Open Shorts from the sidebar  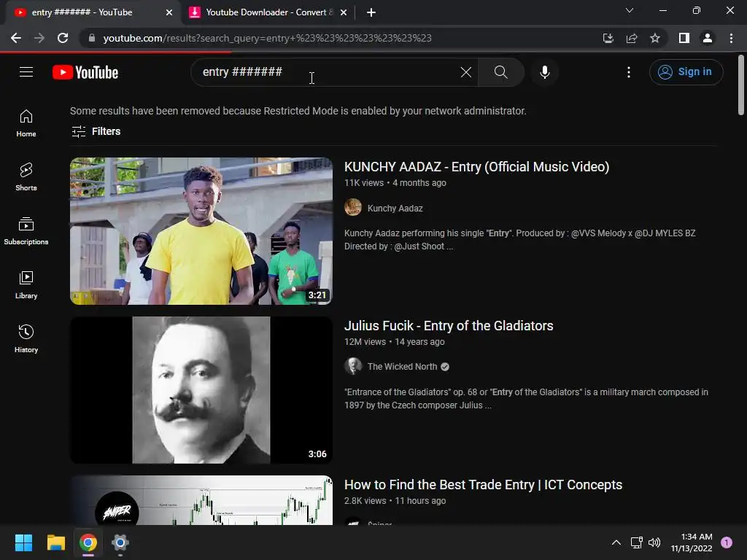point(26,177)
